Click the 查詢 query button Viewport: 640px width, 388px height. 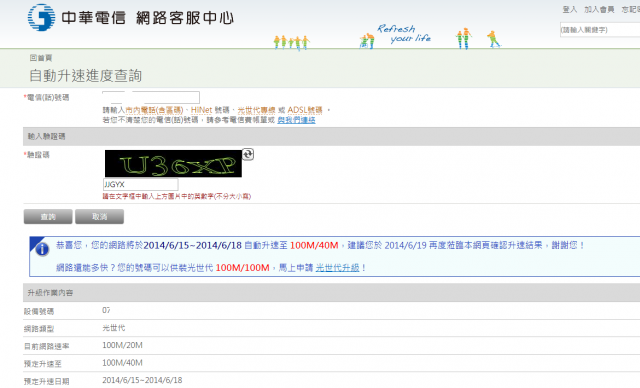click(48, 217)
